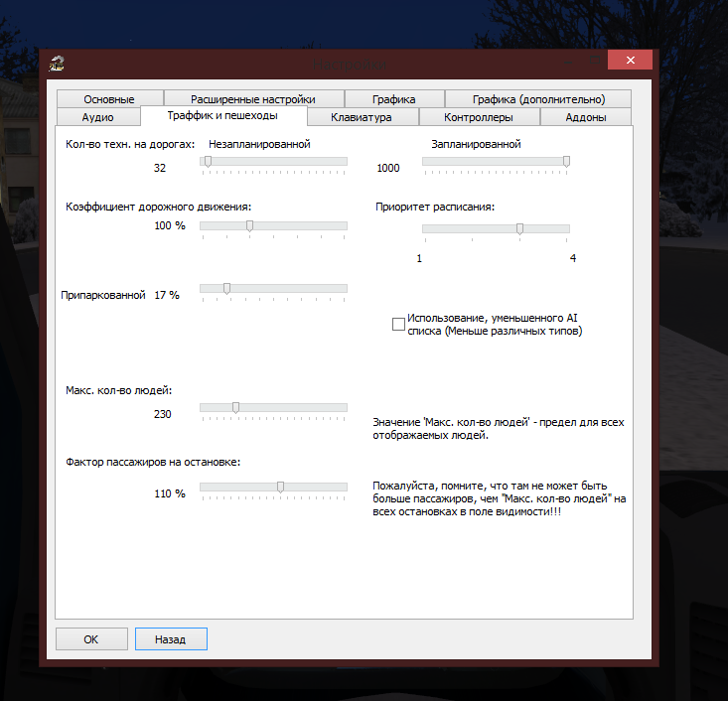Viewport: 728px width, 701px height.
Task: Click the Макс. кол-во людей label
Action: (x=119, y=390)
